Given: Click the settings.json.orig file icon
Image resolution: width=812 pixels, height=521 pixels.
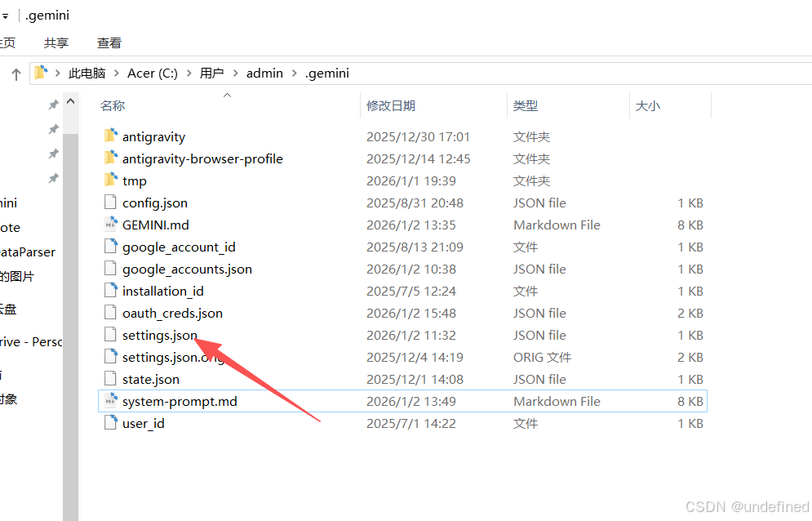Looking at the screenshot, I should click(110, 356).
